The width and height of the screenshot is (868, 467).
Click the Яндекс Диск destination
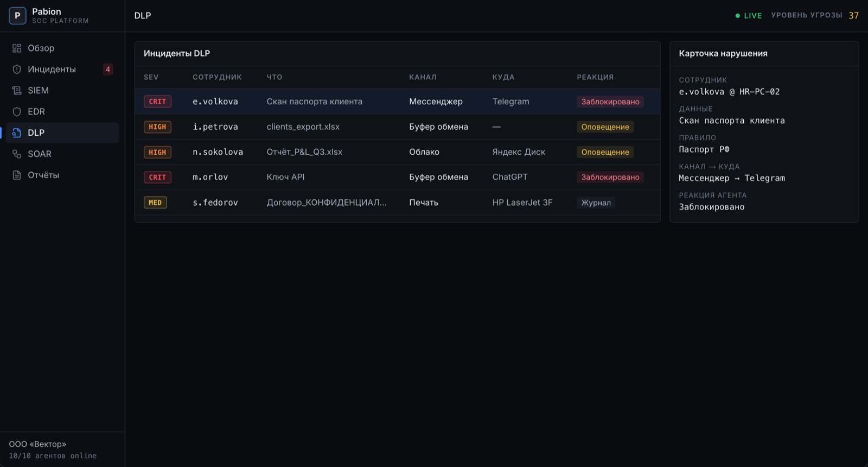pos(519,152)
